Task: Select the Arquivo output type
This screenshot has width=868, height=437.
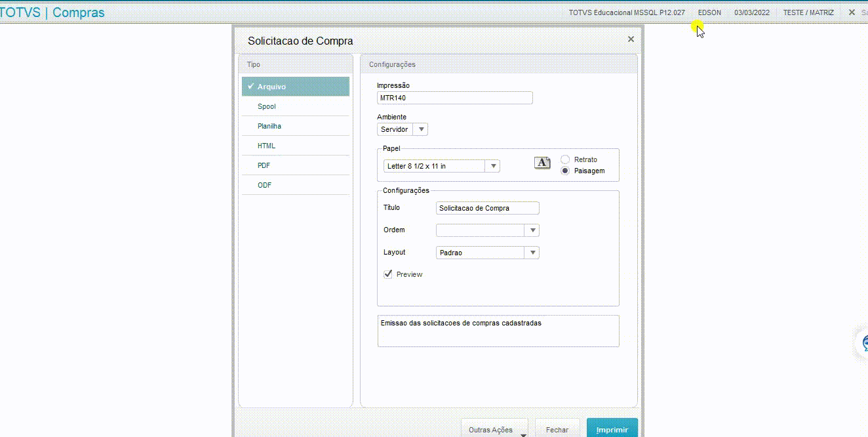Action: (295, 87)
